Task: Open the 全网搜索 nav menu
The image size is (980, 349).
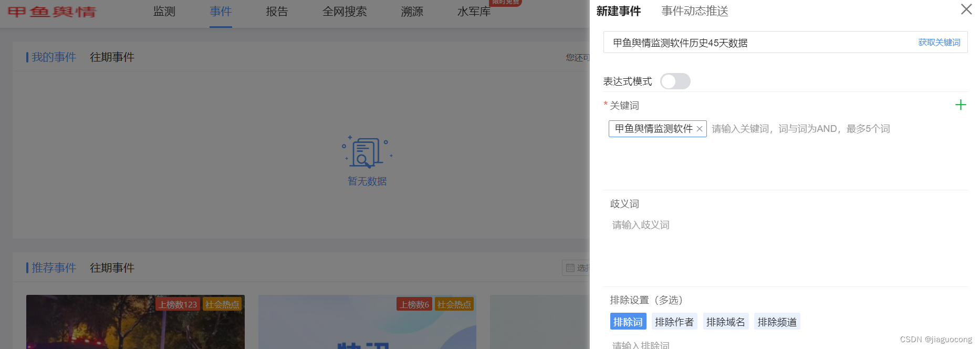Action: [x=345, y=11]
